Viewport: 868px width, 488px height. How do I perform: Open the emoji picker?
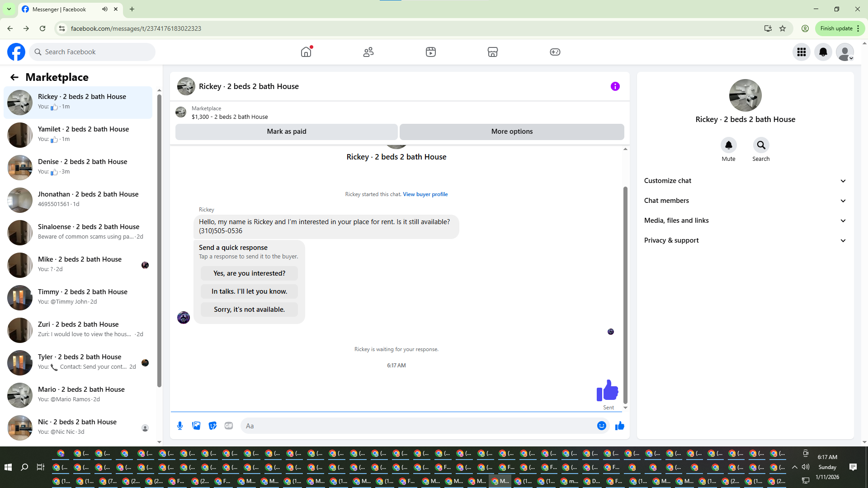coord(602,426)
